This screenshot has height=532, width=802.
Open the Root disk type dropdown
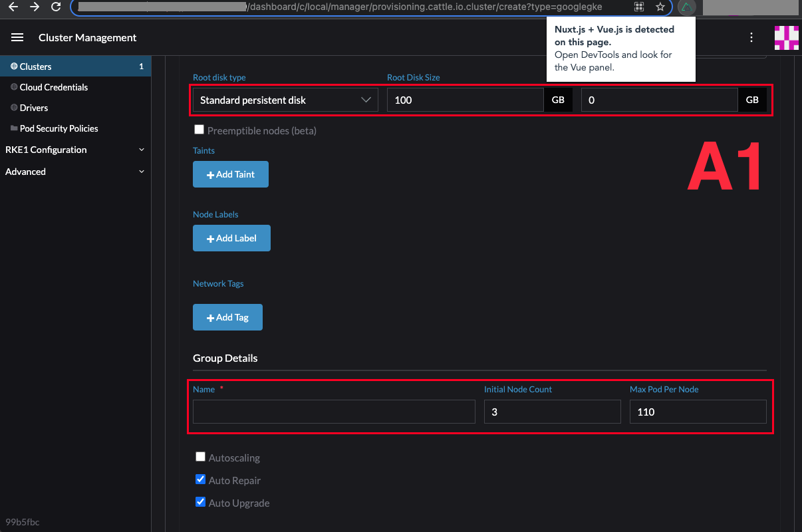285,100
